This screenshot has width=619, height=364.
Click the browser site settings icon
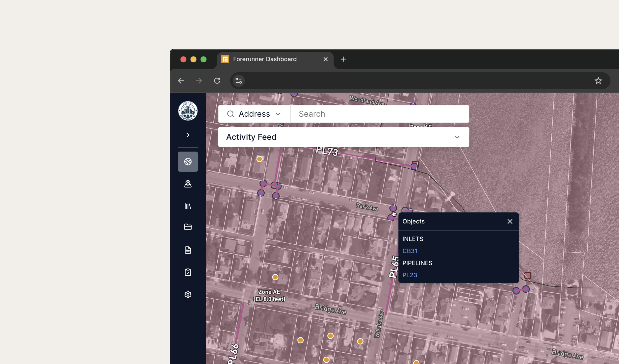238,81
